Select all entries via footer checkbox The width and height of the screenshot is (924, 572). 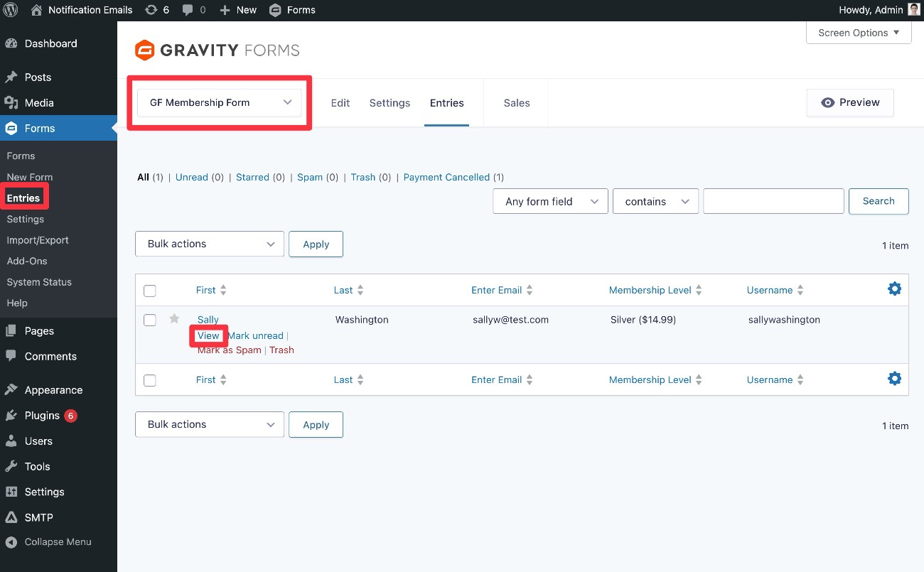point(149,380)
